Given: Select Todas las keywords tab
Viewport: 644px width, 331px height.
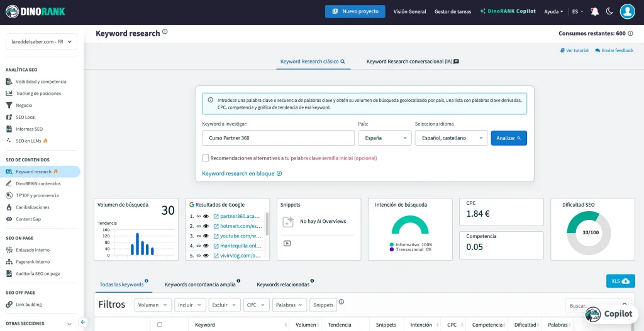Looking at the screenshot, I should (124, 284).
